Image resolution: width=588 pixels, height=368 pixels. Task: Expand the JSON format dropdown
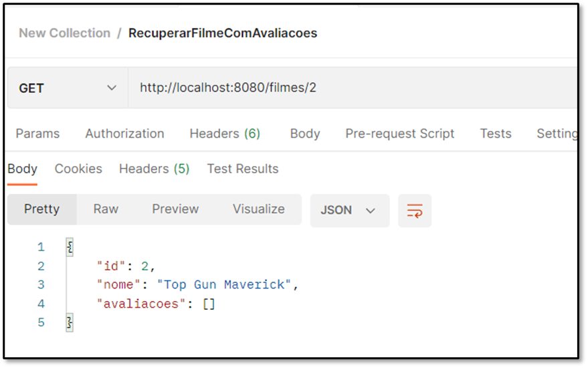point(349,211)
